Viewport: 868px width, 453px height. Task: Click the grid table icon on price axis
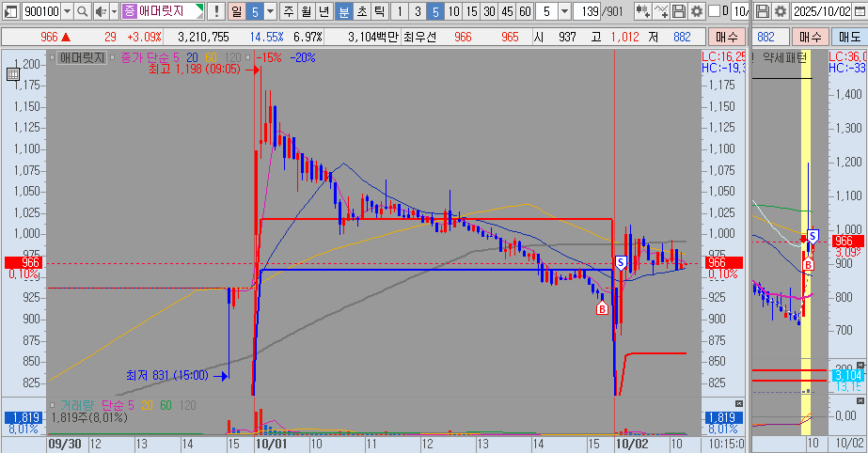pos(13,74)
